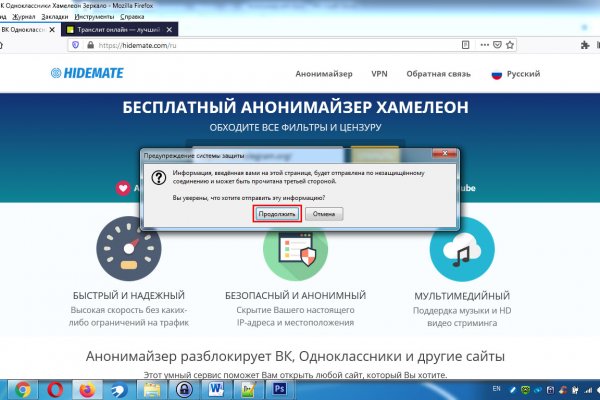Click the hidemate.com address bar
Image resolution: width=600 pixels, height=400 pixels.
tap(300, 46)
